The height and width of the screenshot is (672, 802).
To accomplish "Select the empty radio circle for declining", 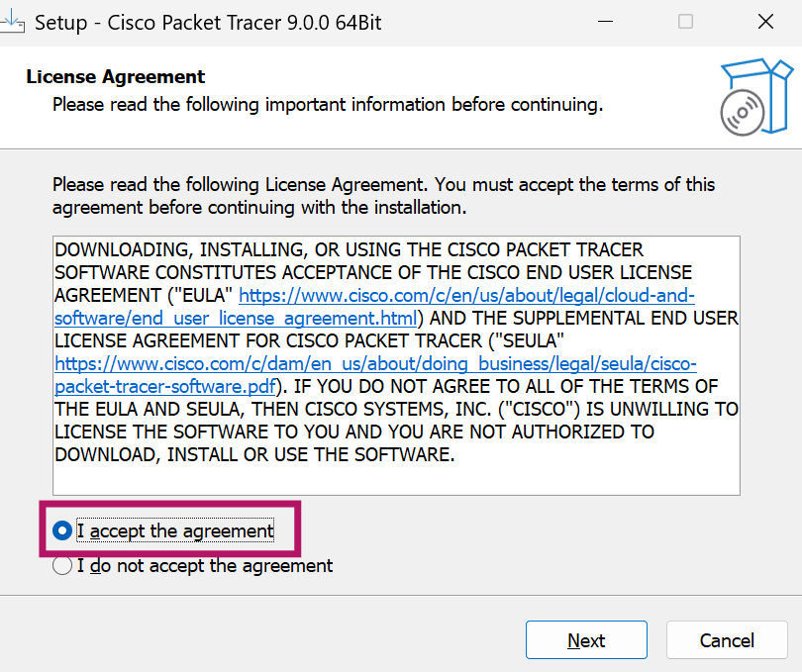I will pos(62,566).
